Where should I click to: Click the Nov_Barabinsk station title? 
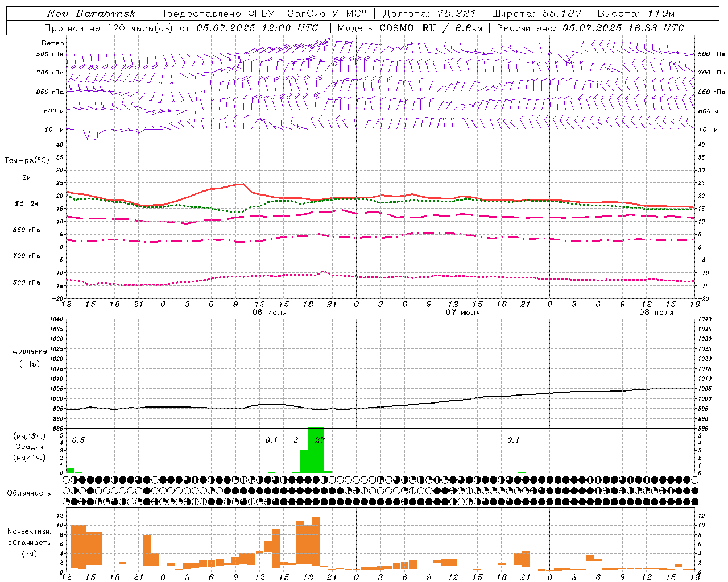[92, 14]
